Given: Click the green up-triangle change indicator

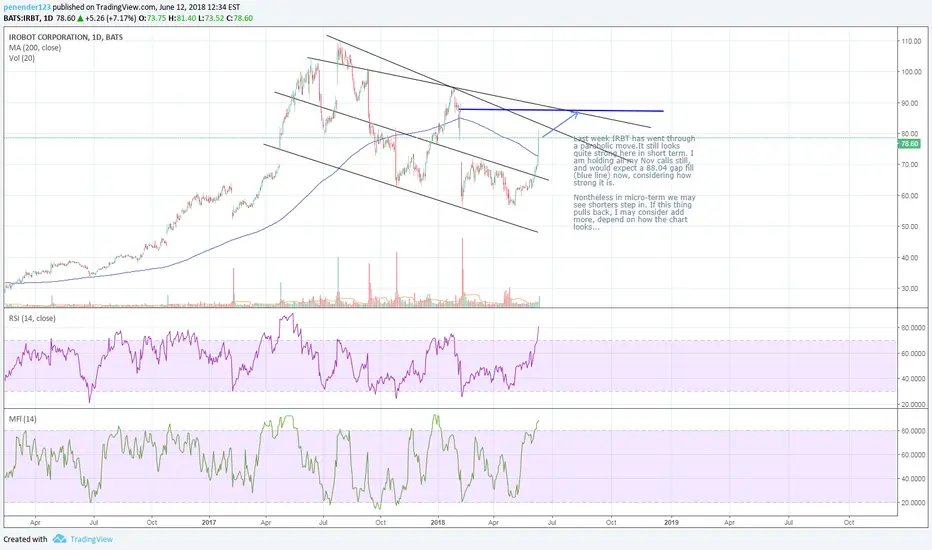Looking at the screenshot, I should click(x=80, y=18).
